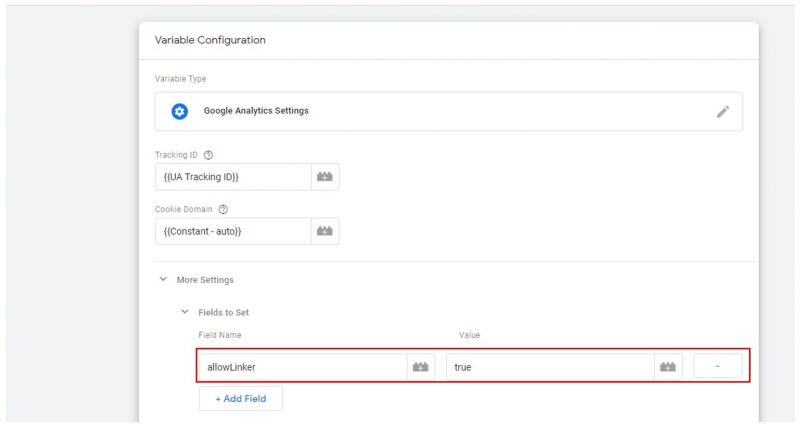Click the Variable Configuration heading
800x428 pixels.
210,40
